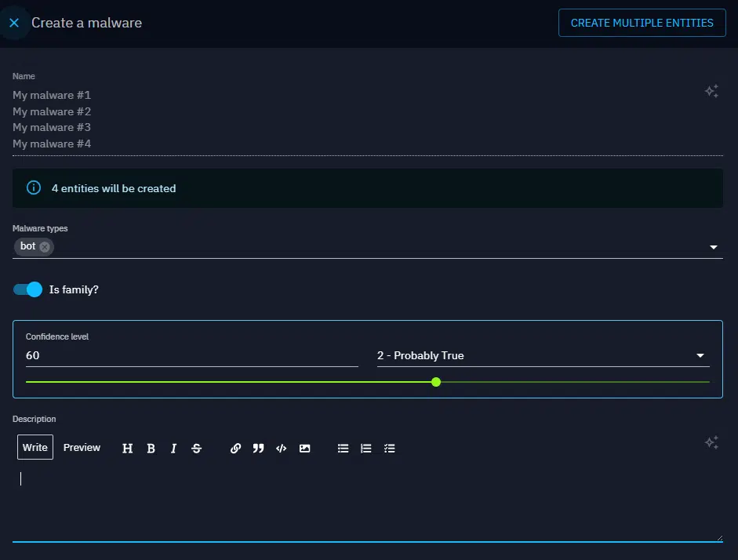The width and height of the screenshot is (738, 560).
Task: Insert a numbered list
Action: coord(365,448)
